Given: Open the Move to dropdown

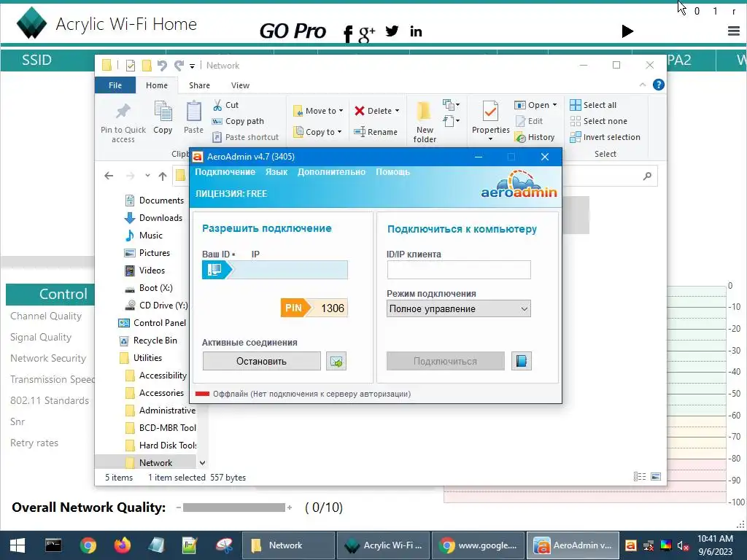Looking at the screenshot, I should pyautogui.click(x=318, y=111).
